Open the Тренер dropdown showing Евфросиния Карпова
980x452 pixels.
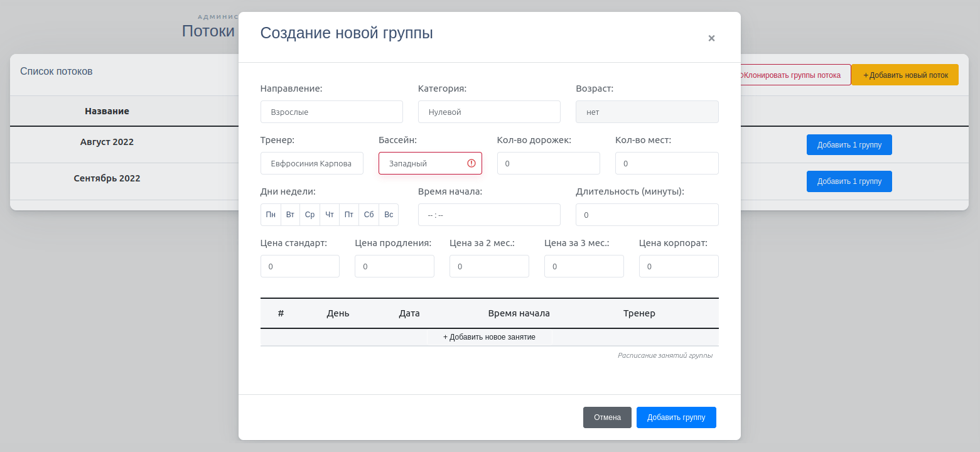312,163
